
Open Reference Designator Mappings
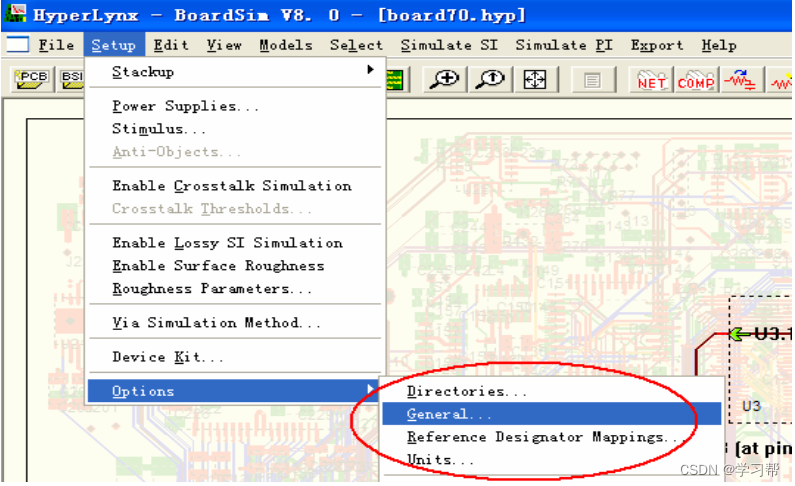552,437
